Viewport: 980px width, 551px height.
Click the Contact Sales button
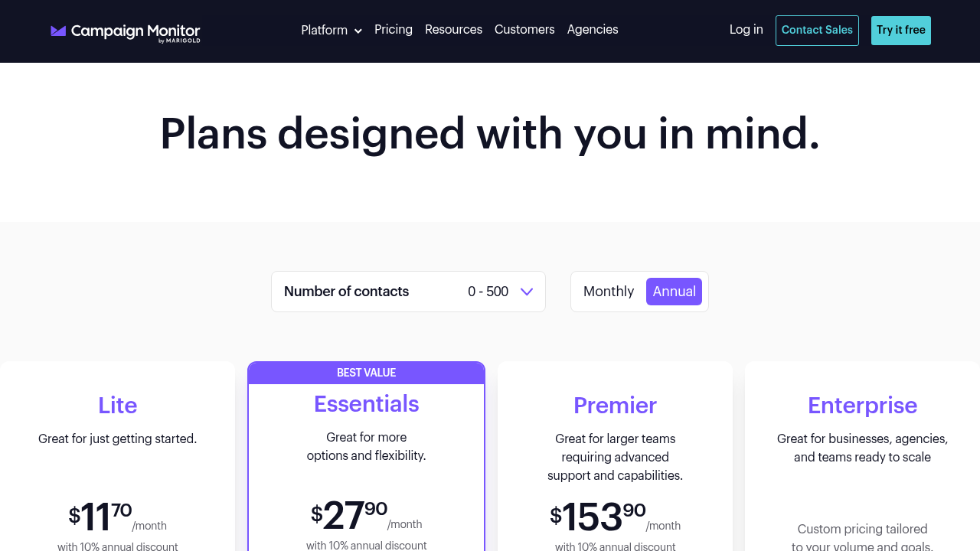pyautogui.click(x=817, y=31)
